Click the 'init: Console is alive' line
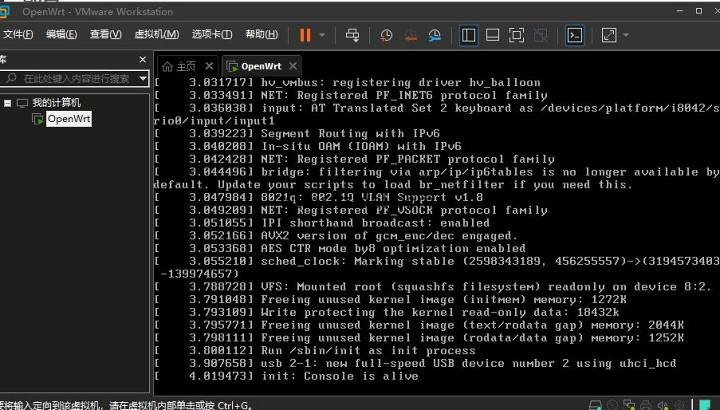 click(340, 376)
